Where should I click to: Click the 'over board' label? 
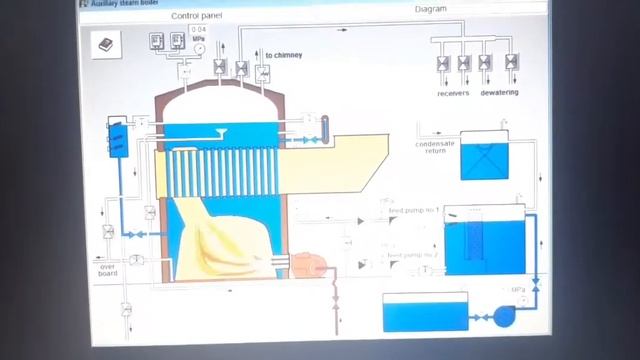[x=107, y=270]
